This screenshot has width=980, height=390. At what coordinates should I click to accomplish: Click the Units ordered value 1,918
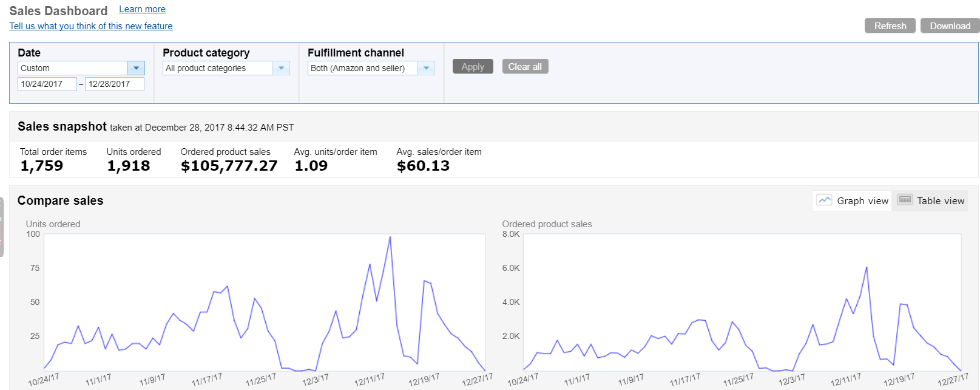(x=128, y=166)
